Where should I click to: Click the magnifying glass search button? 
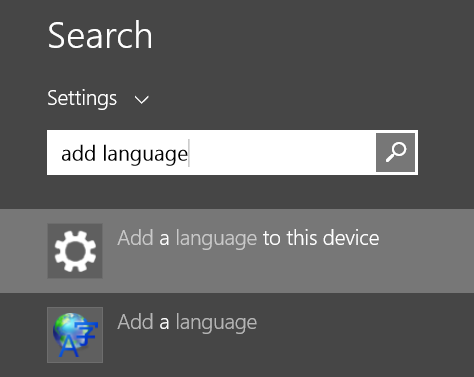(x=395, y=153)
